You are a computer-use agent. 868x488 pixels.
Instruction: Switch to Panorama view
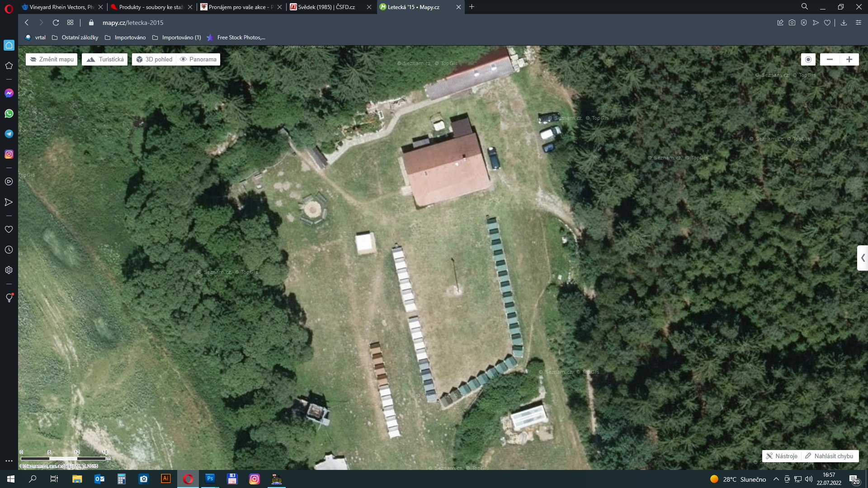(198, 59)
